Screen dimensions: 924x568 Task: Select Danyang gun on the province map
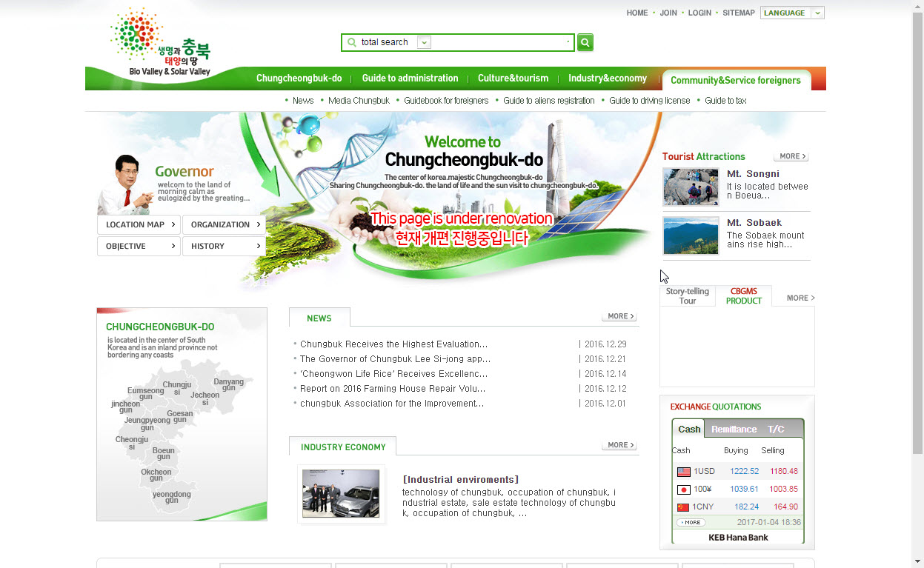pos(228,384)
